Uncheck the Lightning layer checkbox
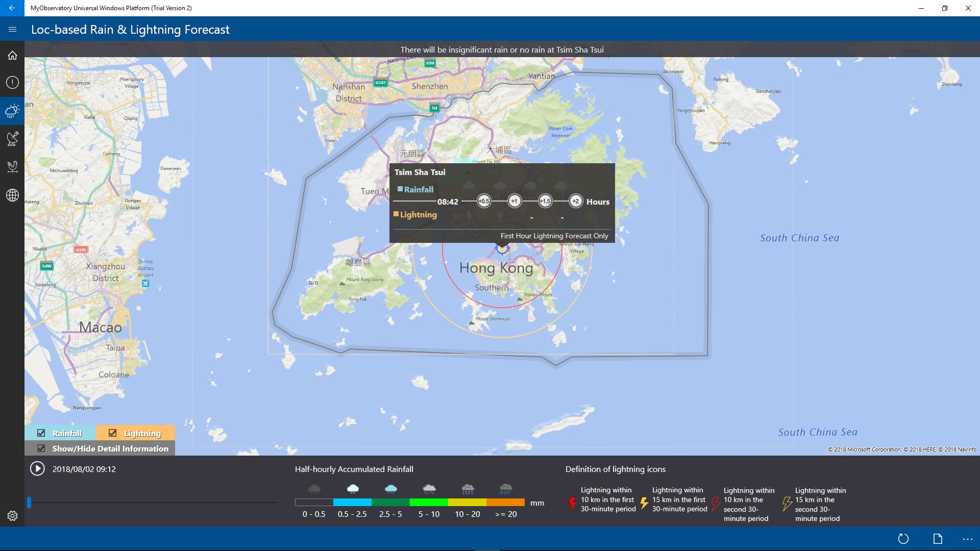Viewport: 980px width, 551px height. tap(113, 433)
